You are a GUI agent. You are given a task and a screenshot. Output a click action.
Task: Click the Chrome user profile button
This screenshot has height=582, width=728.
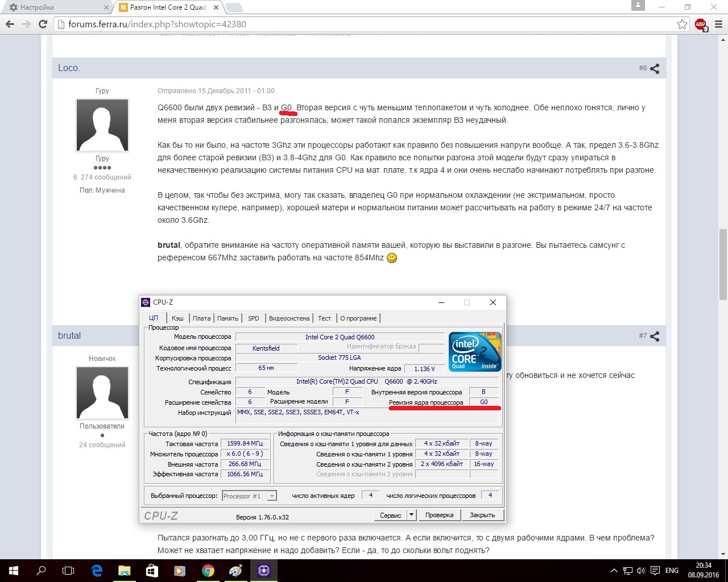(638, 5)
